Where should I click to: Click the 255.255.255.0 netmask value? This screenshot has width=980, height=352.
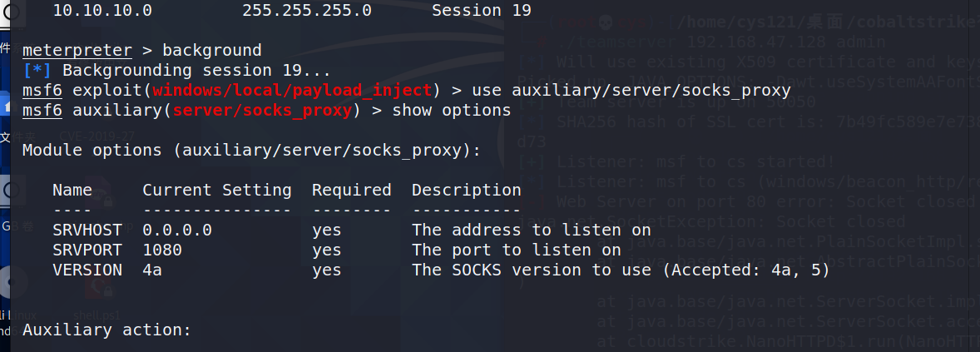[307, 11]
